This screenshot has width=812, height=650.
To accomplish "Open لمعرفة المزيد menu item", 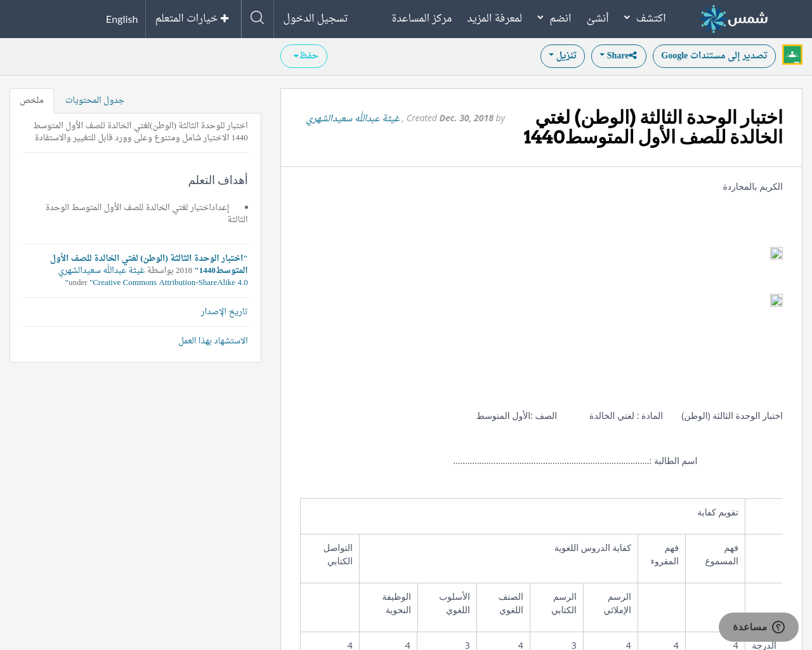I will click(495, 18).
